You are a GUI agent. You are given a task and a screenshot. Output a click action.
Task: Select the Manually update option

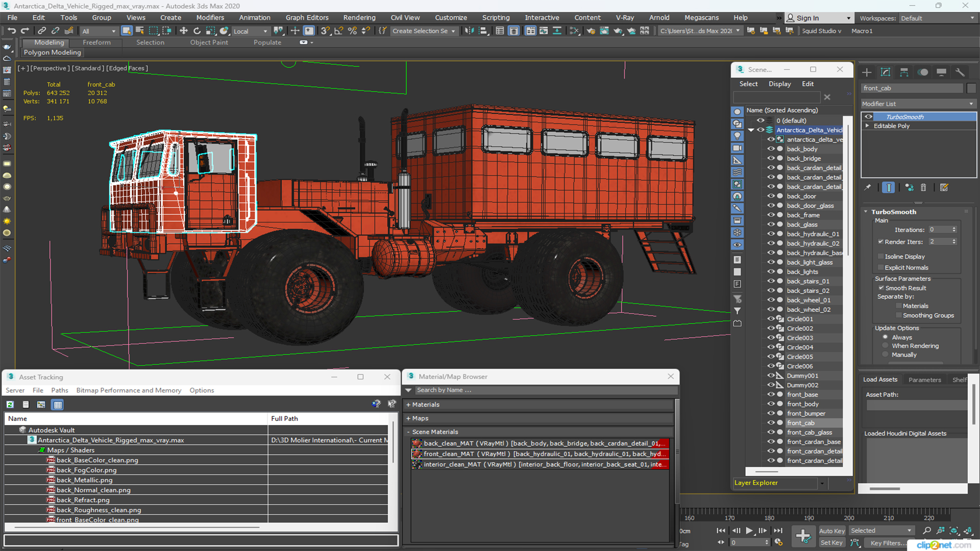click(x=886, y=355)
